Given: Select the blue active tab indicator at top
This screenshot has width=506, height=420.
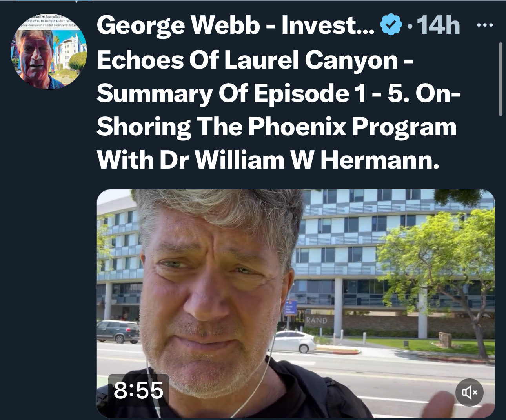Looking at the screenshot, I should (x=54, y=0).
